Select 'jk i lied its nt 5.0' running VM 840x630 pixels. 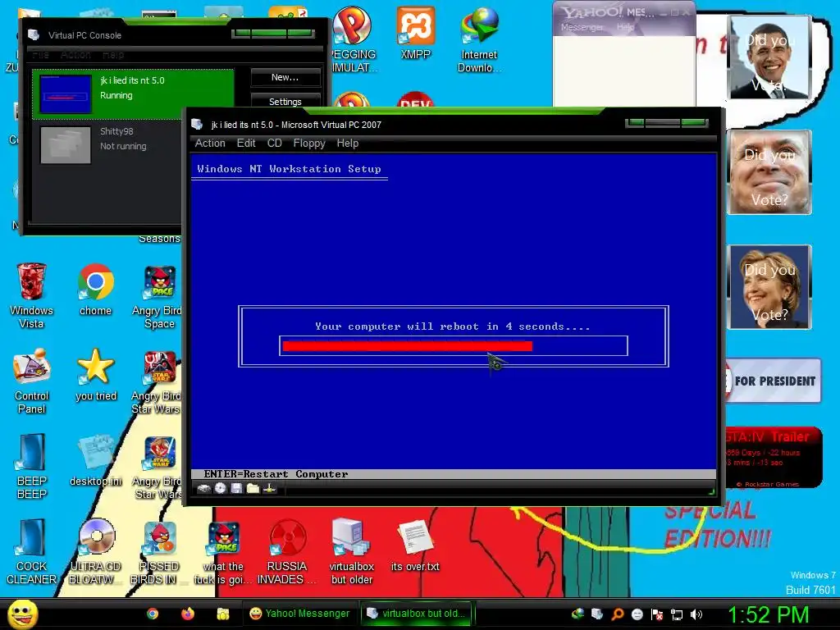click(x=133, y=94)
